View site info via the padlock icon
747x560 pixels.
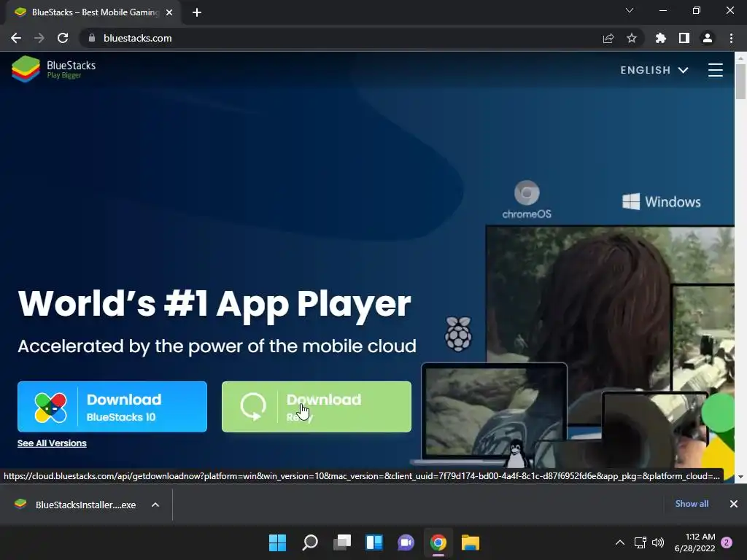(92, 38)
